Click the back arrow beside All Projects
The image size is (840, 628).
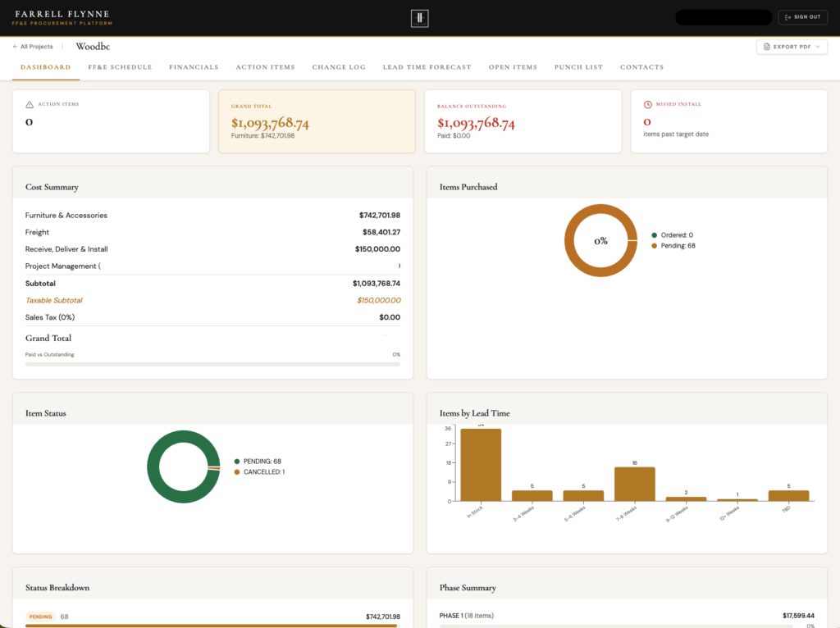tap(15, 47)
